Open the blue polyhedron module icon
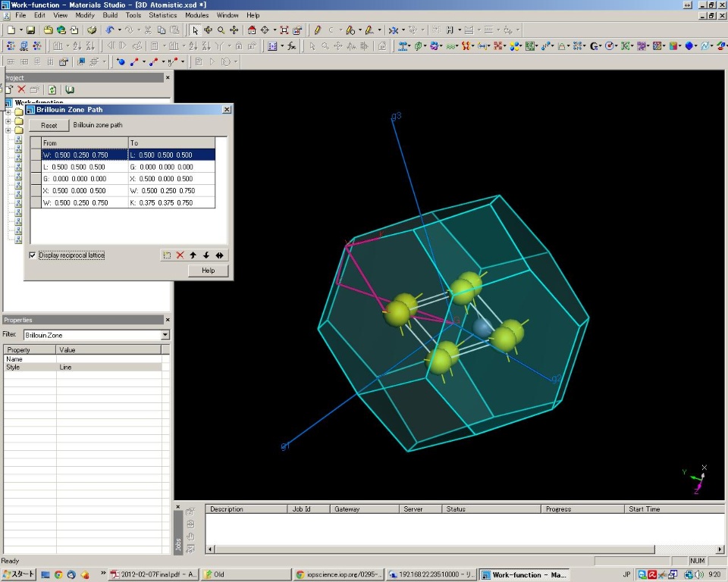728x582 pixels. (x=689, y=46)
